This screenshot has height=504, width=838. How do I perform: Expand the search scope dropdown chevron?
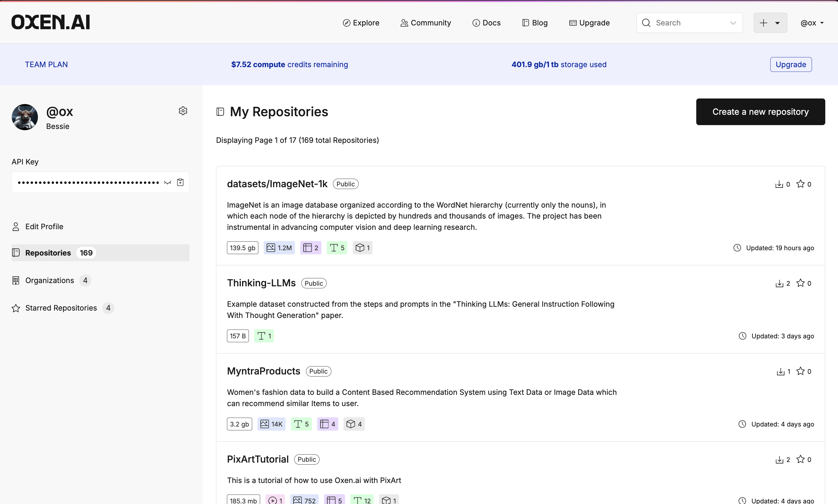pos(733,23)
